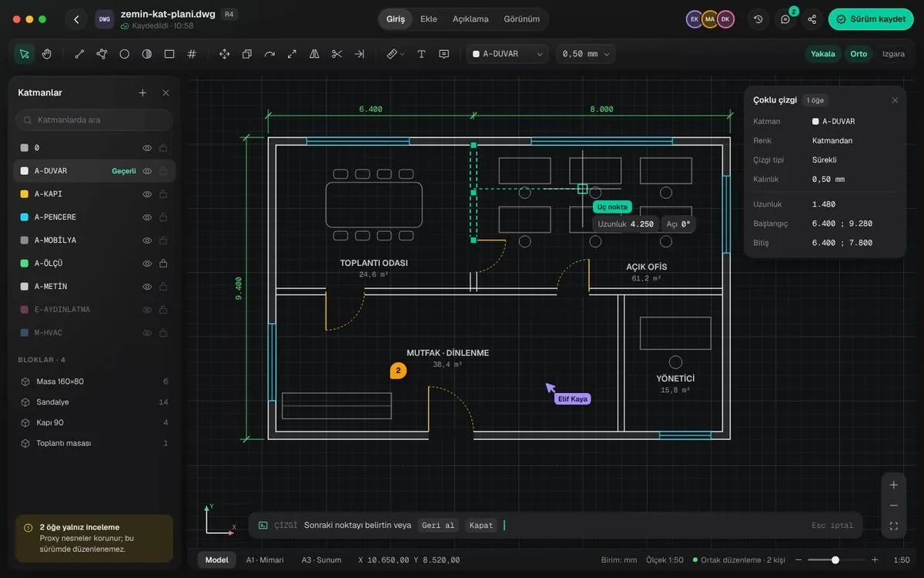Select the Trim scissors tool
This screenshot has height=578, width=924.
pos(336,54)
